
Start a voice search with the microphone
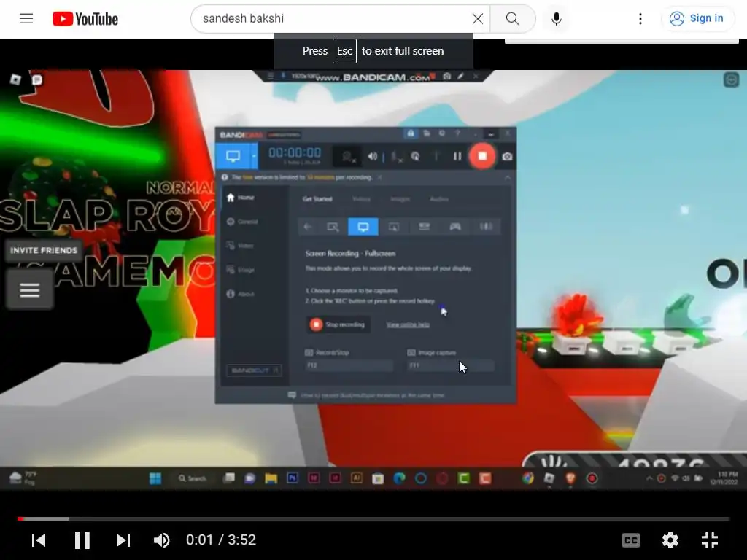tap(556, 18)
